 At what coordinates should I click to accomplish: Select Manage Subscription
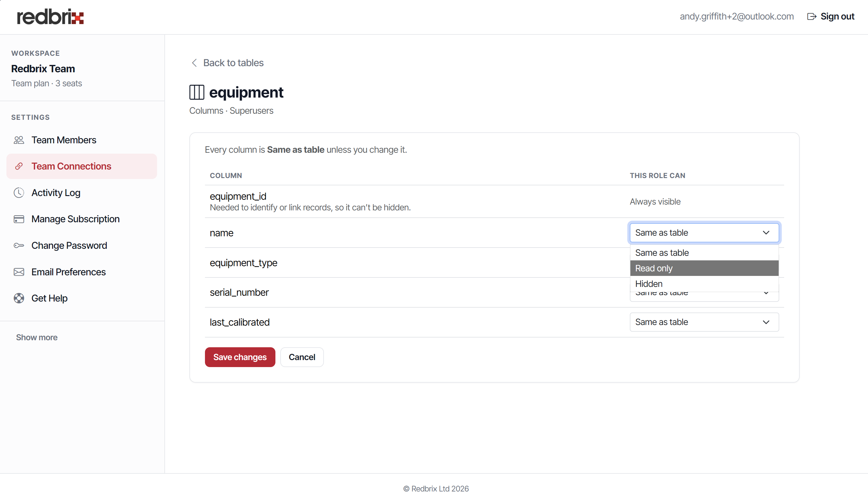point(82,219)
